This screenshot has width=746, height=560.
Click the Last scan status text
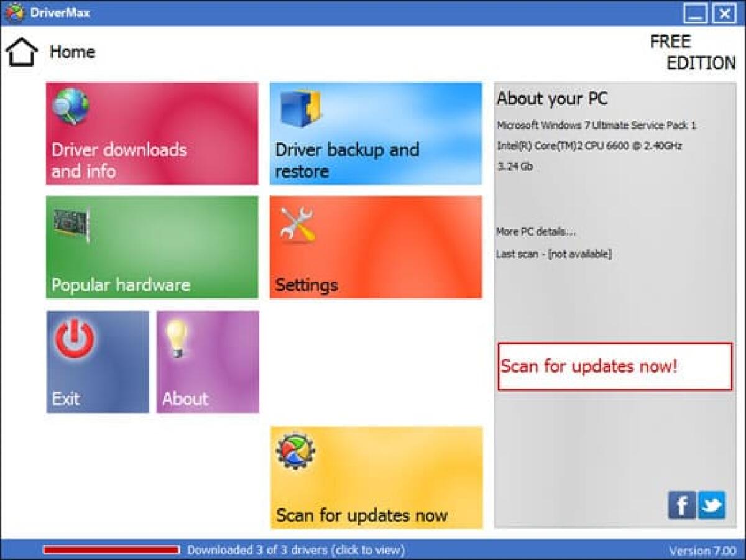tap(555, 254)
